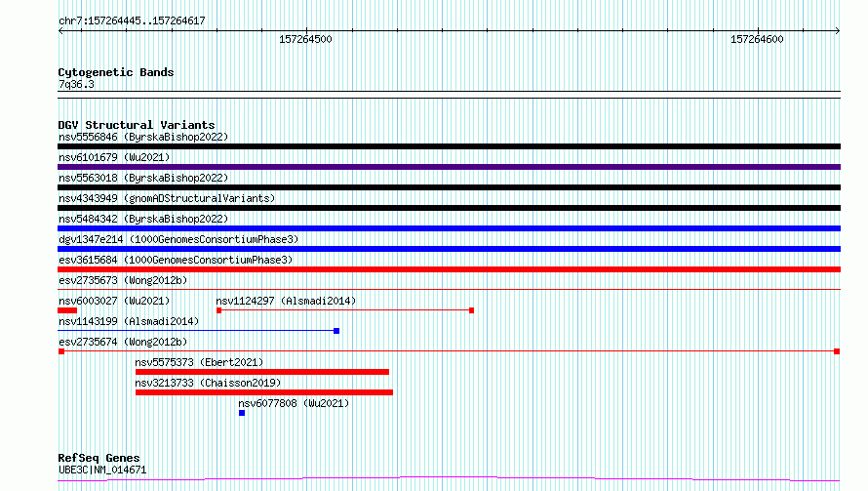Open nsv1143199 (Alsmadi2014) variant label
868x491 pixels.
click(129, 321)
